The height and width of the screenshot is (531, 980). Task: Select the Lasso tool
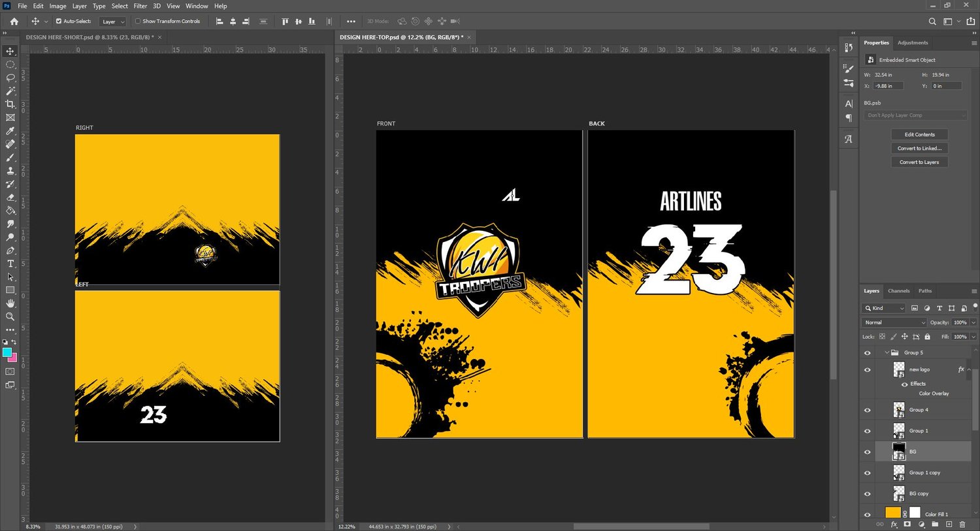(x=10, y=78)
